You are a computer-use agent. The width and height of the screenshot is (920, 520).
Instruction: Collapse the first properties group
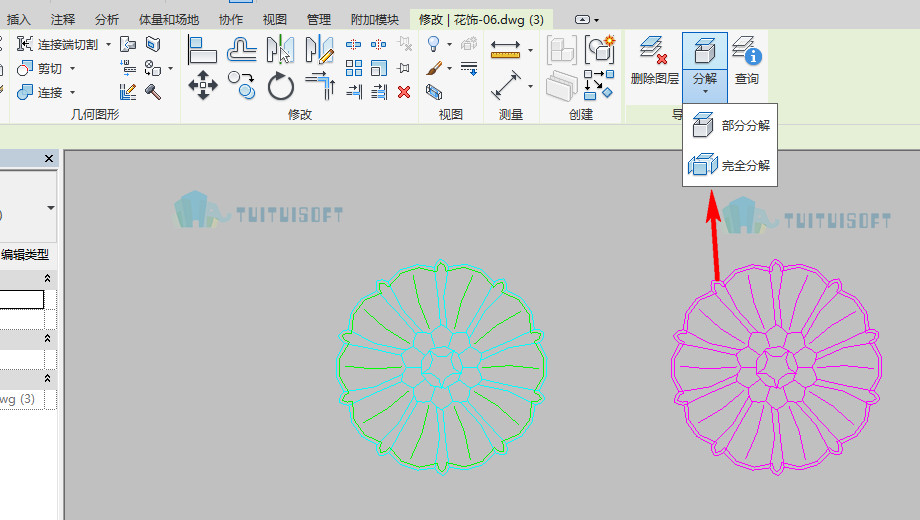pos(48,278)
